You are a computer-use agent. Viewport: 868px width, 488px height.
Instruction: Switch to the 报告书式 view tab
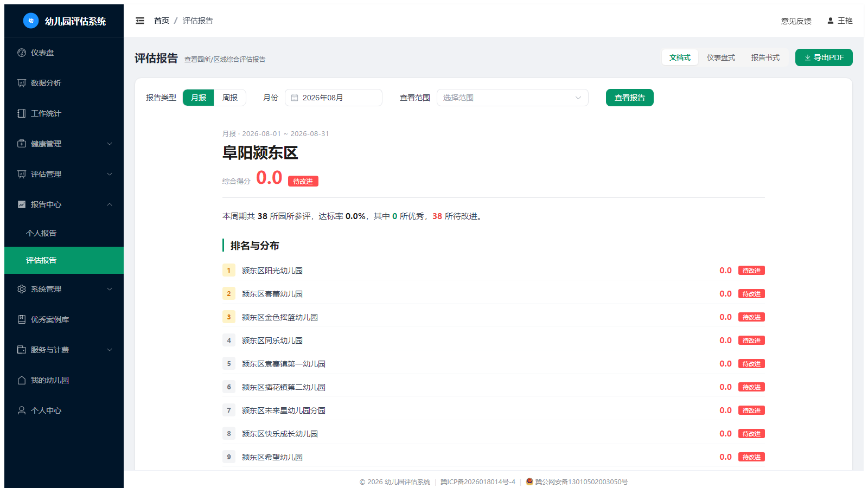pos(765,57)
